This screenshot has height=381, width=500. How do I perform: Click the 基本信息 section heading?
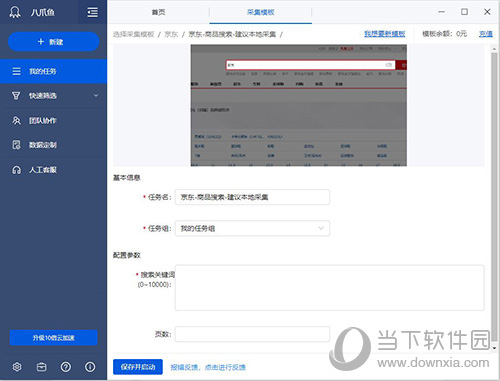(127, 178)
